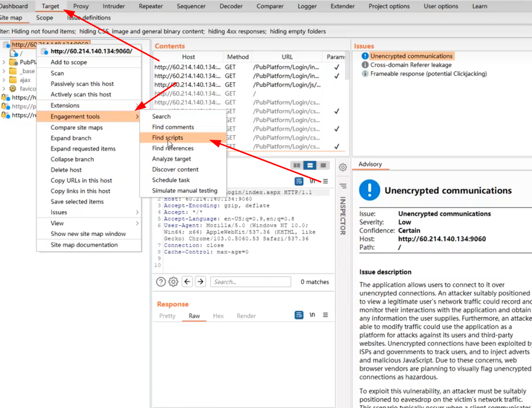Viewport: 532px width, 408px height.
Task: Expand the _base folder tree node
Action: pyautogui.click(x=4, y=71)
